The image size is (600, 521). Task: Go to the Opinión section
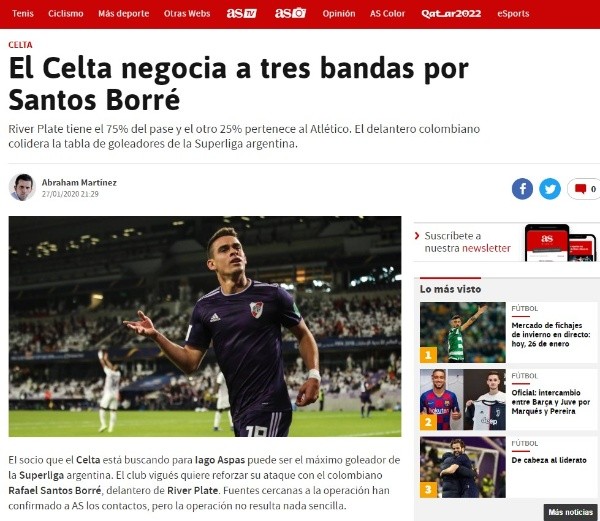pyautogui.click(x=339, y=14)
